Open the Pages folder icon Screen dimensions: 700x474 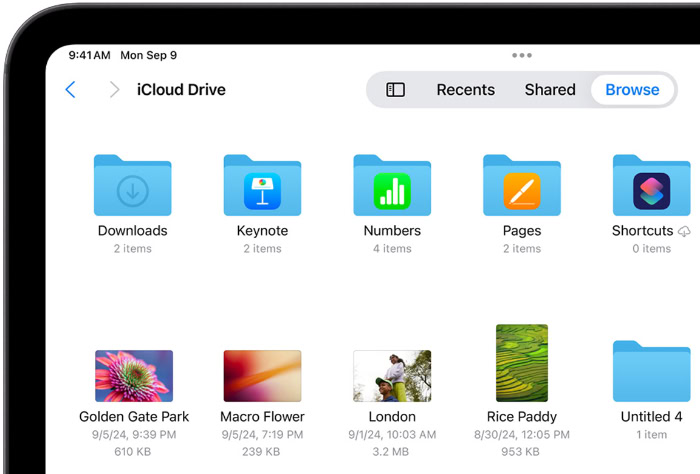(x=522, y=185)
